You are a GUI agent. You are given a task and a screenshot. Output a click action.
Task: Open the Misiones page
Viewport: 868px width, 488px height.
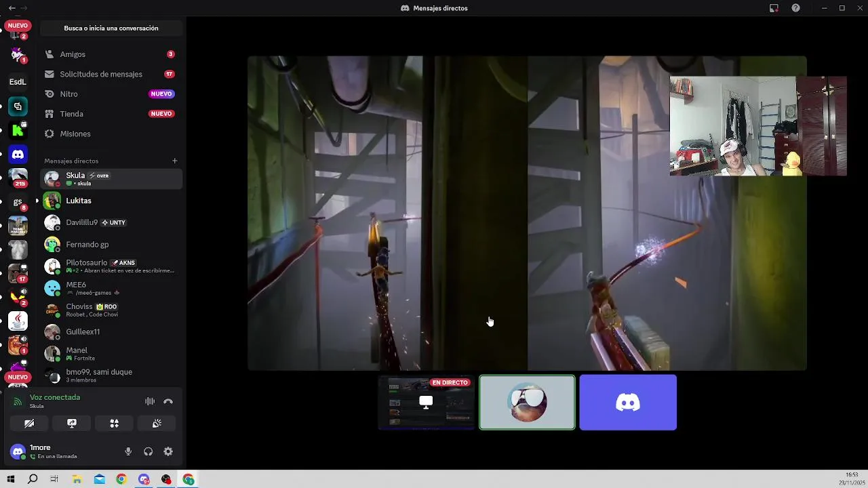point(111,134)
